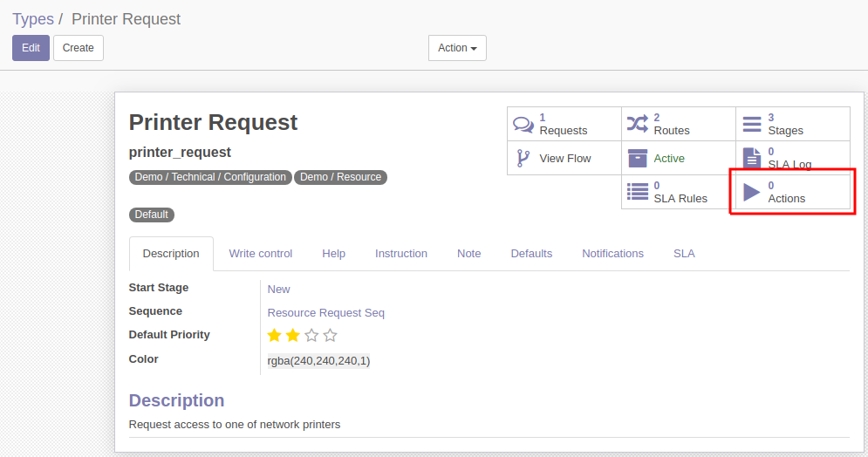Set priority to the first star
The height and width of the screenshot is (457, 868).
(274, 335)
